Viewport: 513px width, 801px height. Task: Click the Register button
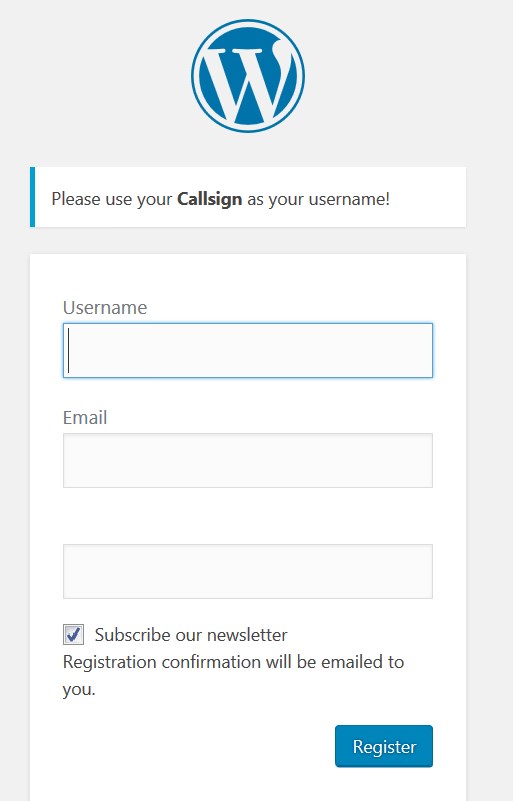pyautogui.click(x=384, y=746)
